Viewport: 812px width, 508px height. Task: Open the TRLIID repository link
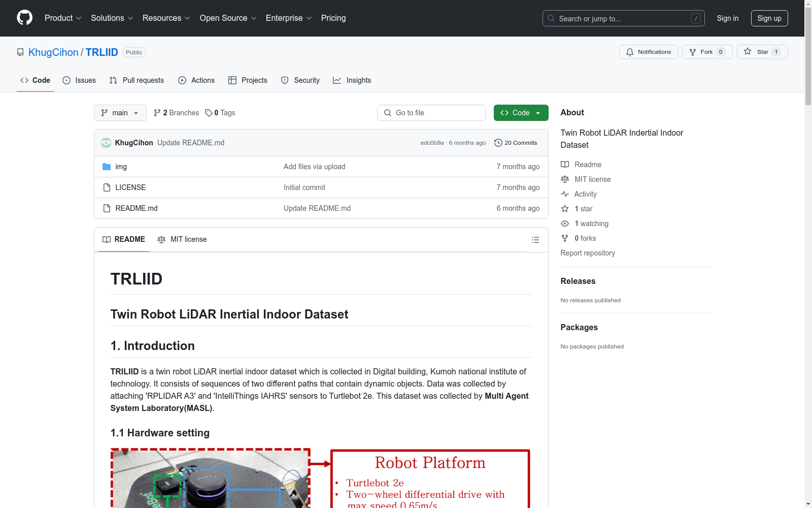[101, 52]
